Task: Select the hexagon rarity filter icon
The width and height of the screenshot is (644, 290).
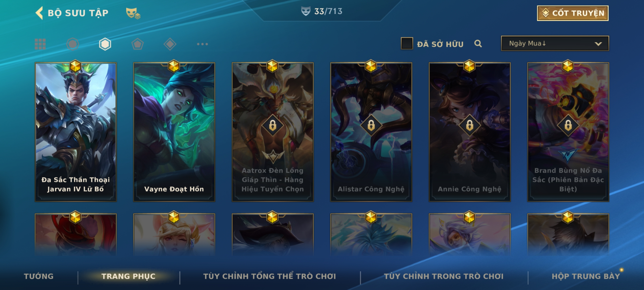Action: coord(105,44)
